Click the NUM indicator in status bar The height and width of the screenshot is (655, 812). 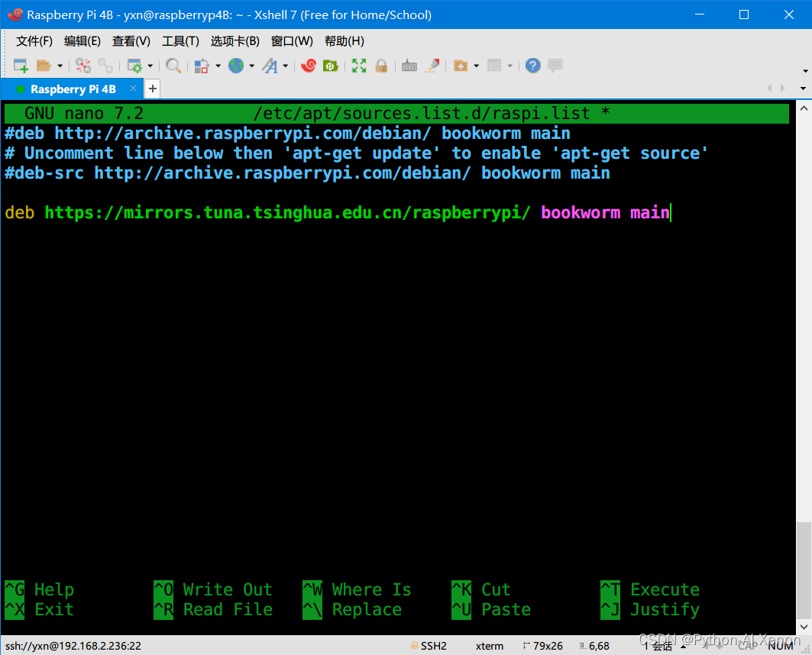(781, 646)
